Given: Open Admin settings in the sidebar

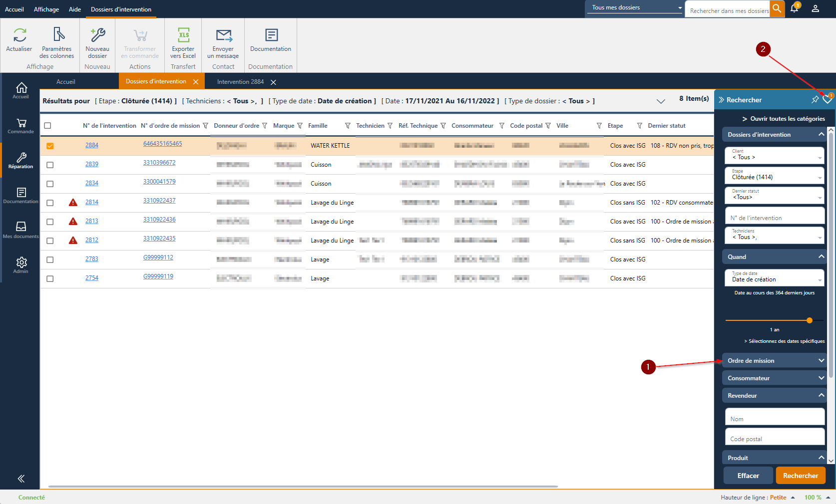Looking at the screenshot, I should 21,265.
